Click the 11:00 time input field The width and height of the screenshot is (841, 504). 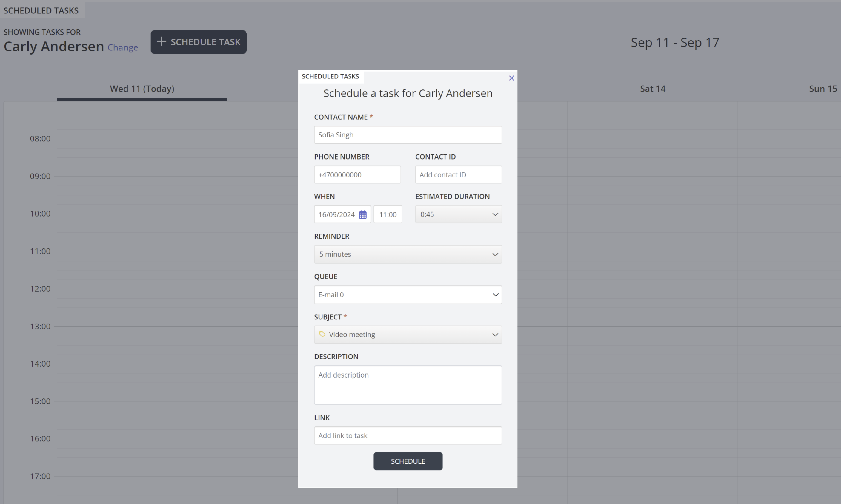click(x=388, y=215)
